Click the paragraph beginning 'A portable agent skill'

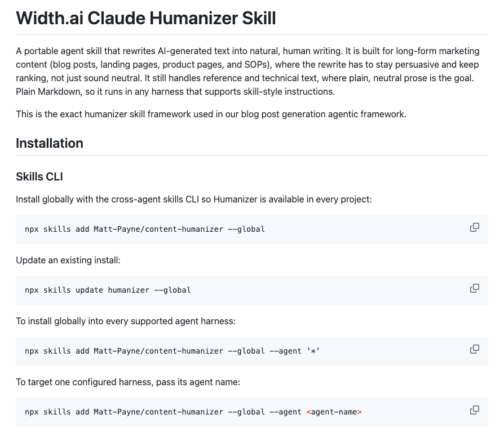(x=248, y=72)
